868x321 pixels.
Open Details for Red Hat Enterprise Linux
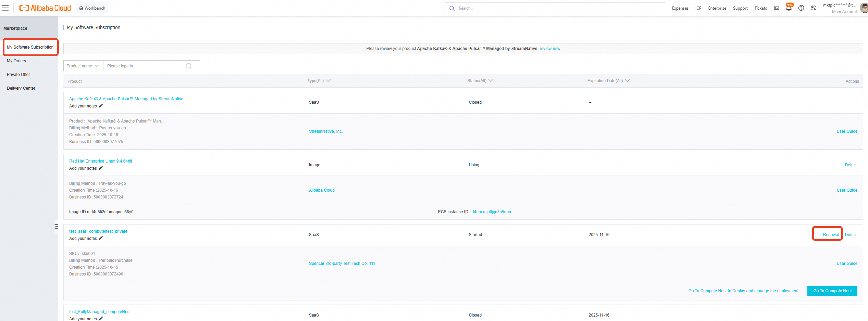851,165
